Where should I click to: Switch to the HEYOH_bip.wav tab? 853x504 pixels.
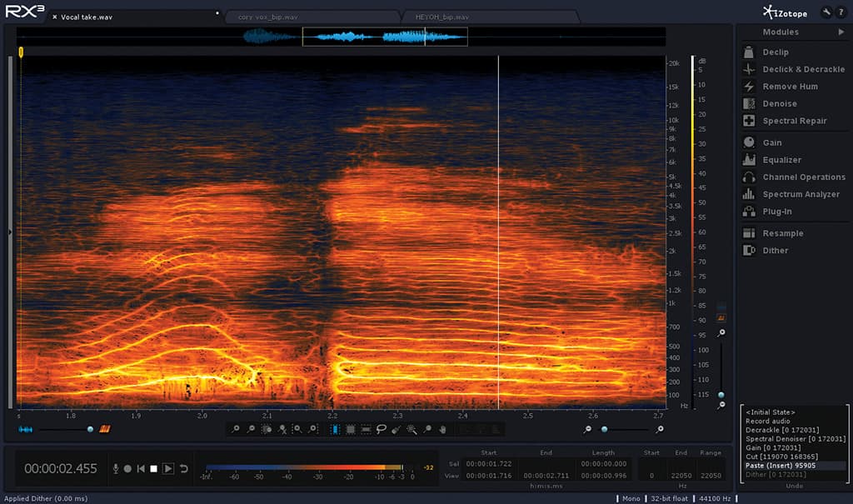pos(441,17)
